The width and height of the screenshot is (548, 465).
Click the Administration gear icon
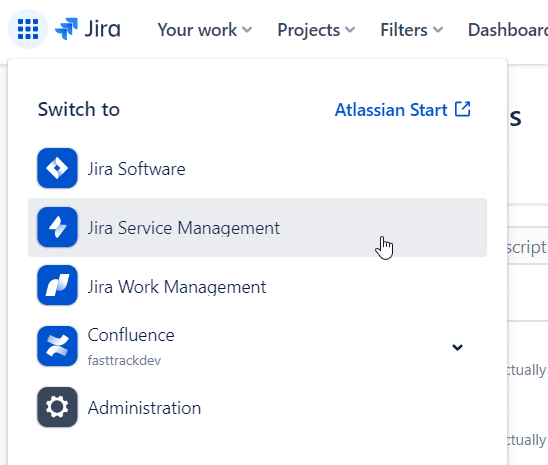click(x=57, y=407)
